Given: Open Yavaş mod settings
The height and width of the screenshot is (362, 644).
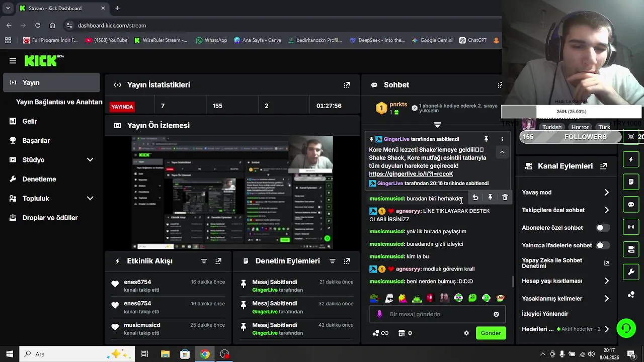Looking at the screenshot, I should (566, 193).
